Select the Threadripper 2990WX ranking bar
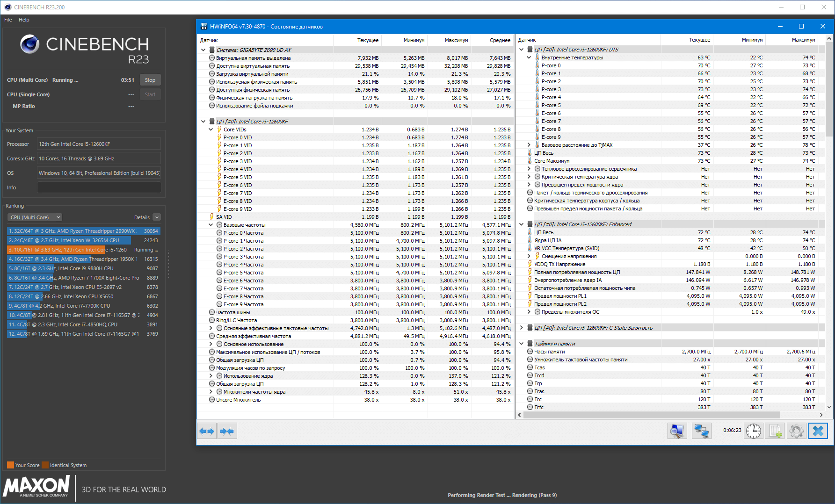Image resolution: width=835 pixels, height=504 pixels. [x=84, y=231]
